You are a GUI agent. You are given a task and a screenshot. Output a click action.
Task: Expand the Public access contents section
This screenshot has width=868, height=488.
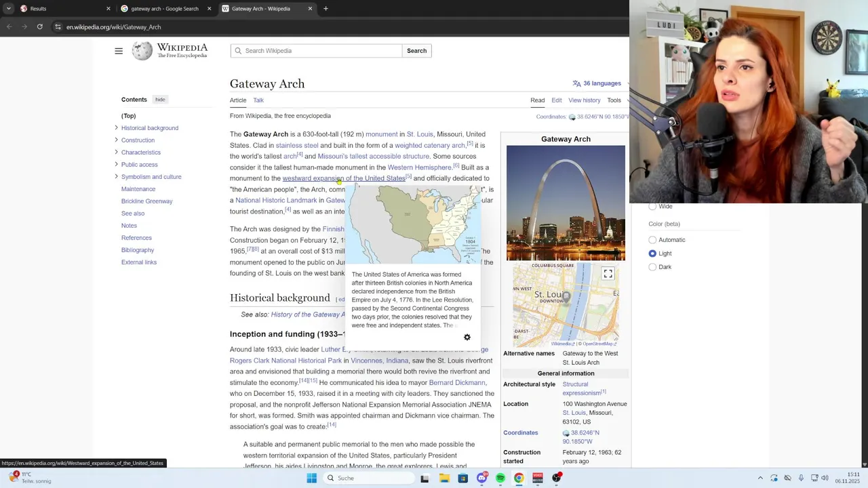(116, 164)
